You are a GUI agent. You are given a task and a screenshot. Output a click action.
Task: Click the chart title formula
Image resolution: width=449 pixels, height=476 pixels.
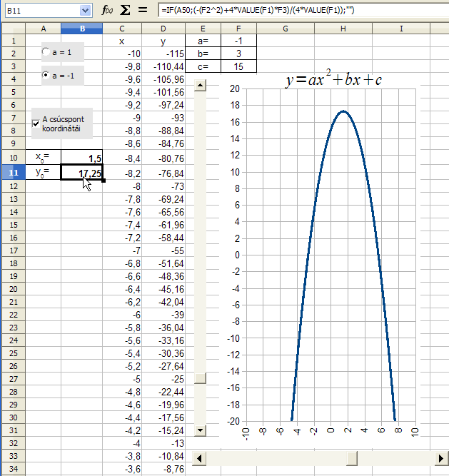[333, 79]
